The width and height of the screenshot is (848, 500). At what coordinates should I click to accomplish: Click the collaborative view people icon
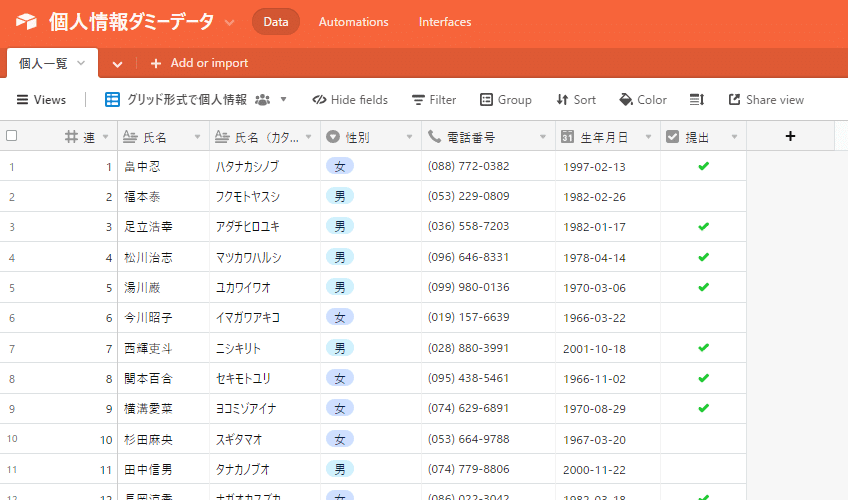pyautogui.click(x=262, y=99)
